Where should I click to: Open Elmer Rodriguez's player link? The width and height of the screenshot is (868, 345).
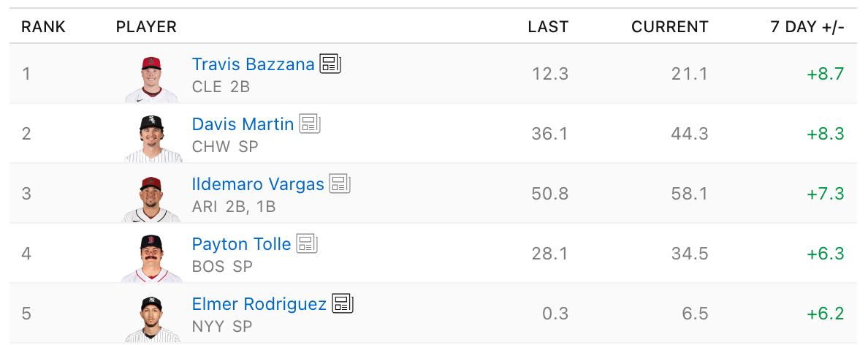(259, 304)
